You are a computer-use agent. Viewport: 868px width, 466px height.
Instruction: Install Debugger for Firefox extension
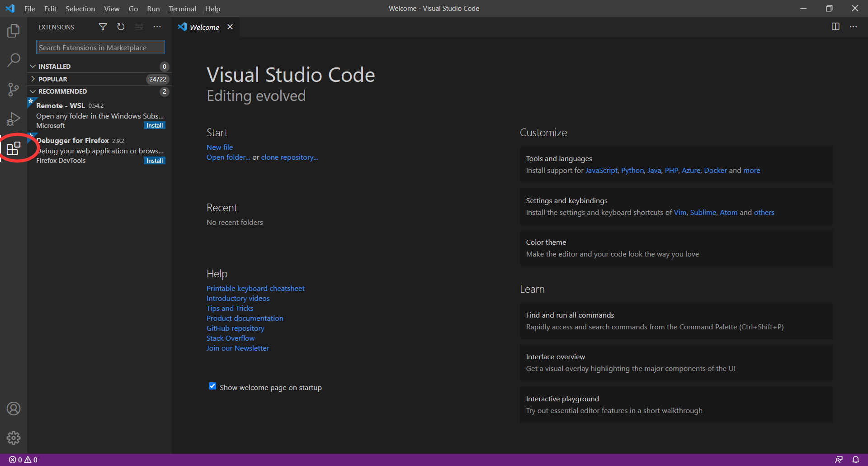coord(155,161)
